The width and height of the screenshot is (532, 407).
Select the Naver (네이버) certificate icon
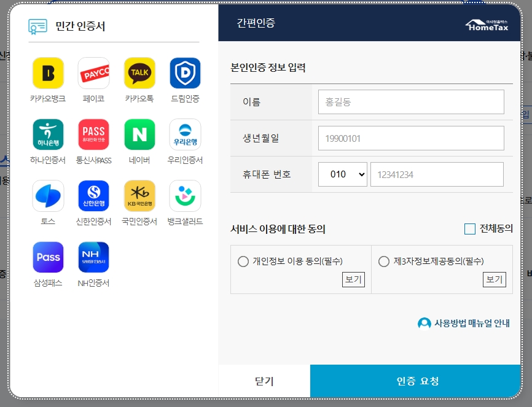click(x=139, y=134)
